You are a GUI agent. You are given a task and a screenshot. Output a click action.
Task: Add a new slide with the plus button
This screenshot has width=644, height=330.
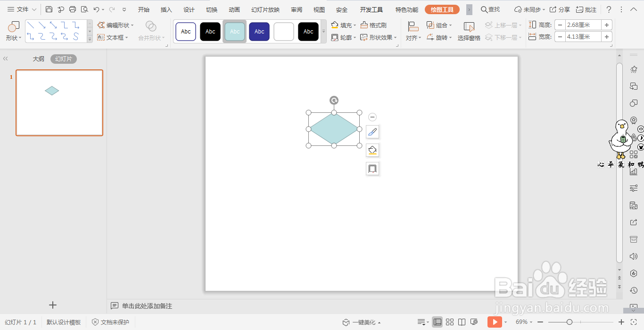click(x=52, y=305)
